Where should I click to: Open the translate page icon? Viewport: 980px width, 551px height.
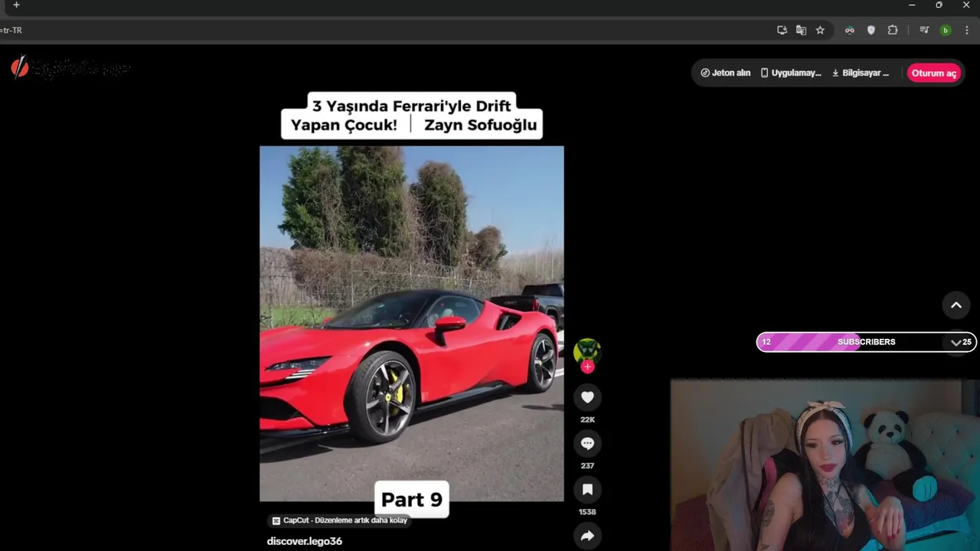click(x=801, y=30)
